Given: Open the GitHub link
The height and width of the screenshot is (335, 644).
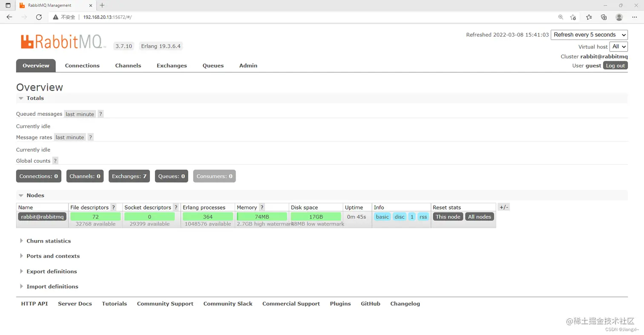Looking at the screenshot, I should tap(371, 304).
